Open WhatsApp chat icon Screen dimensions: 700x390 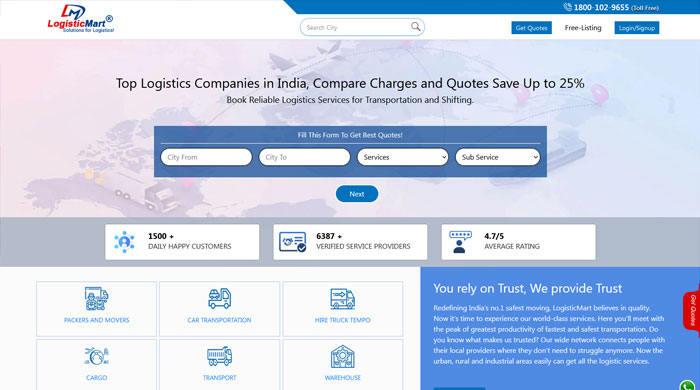click(x=687, y=386)
